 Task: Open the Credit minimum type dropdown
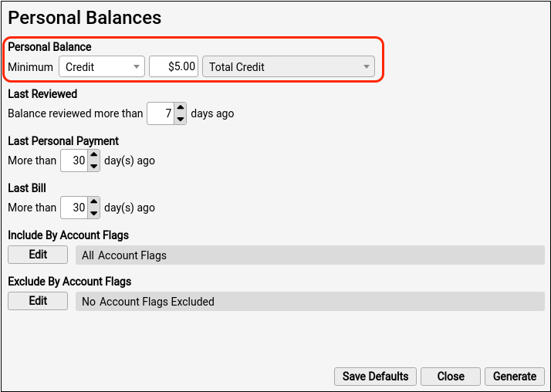[x=102, y=66]
